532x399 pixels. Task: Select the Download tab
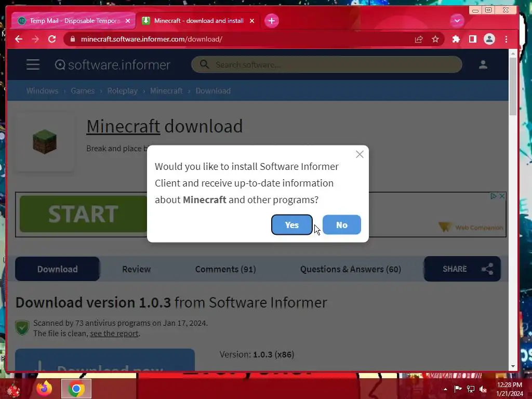tap(57, 269)
